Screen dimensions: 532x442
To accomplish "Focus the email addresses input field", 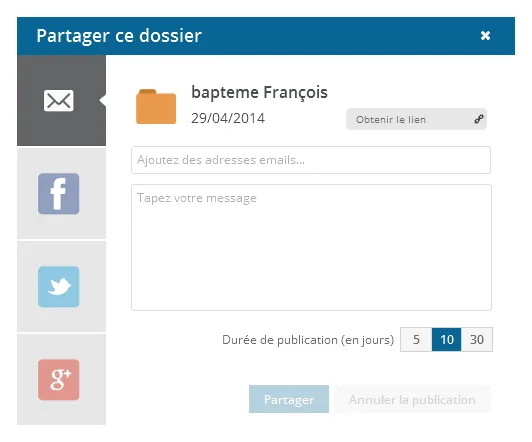I will 311,160.
